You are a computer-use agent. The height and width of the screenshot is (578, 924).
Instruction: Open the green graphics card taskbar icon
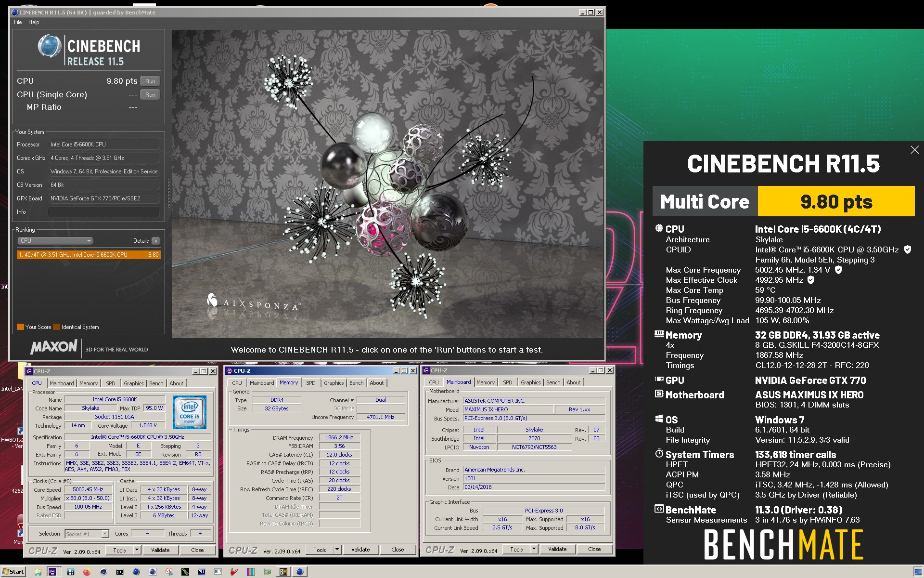click(x=267, y=572)
